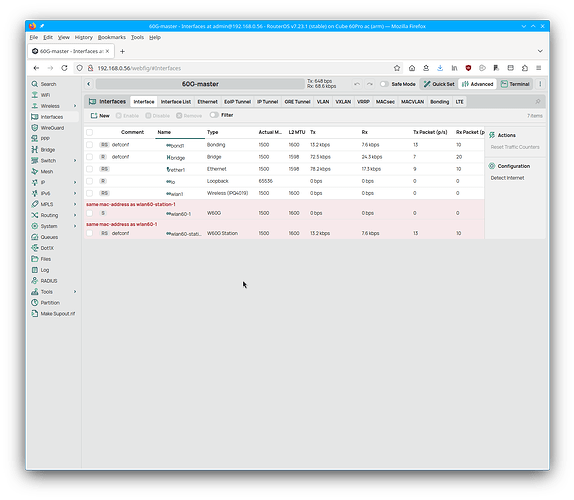Open the Bookmarks menu

pyautogui.click(x=112, y=37)
